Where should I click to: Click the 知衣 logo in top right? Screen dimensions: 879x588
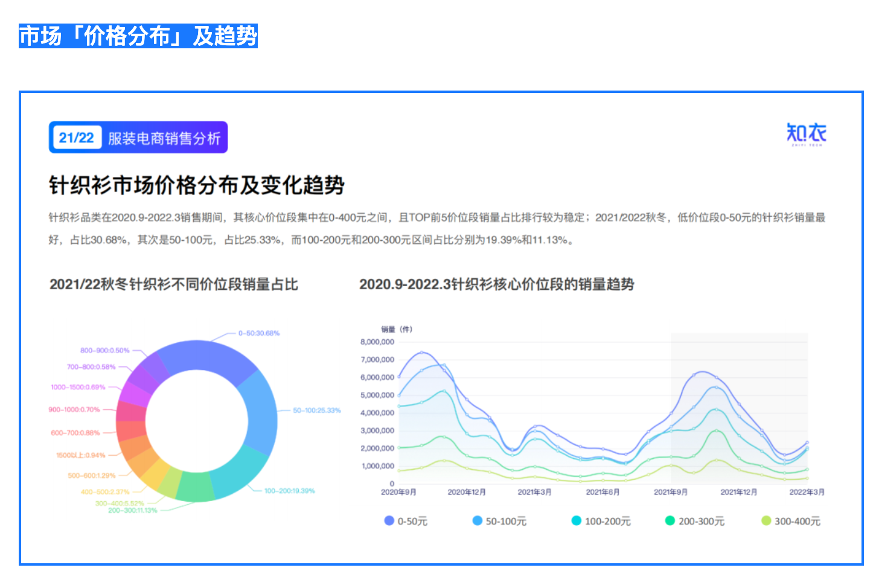tap(806, 134)
